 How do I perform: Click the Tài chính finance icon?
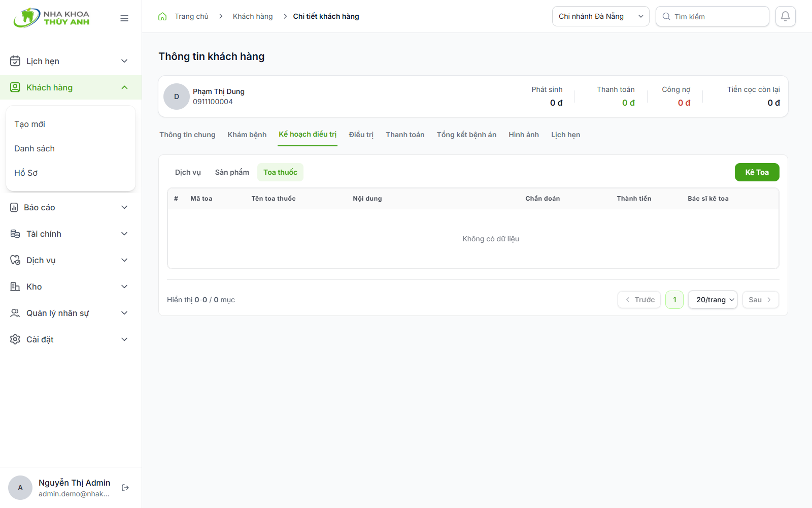[x=15, y=234]
